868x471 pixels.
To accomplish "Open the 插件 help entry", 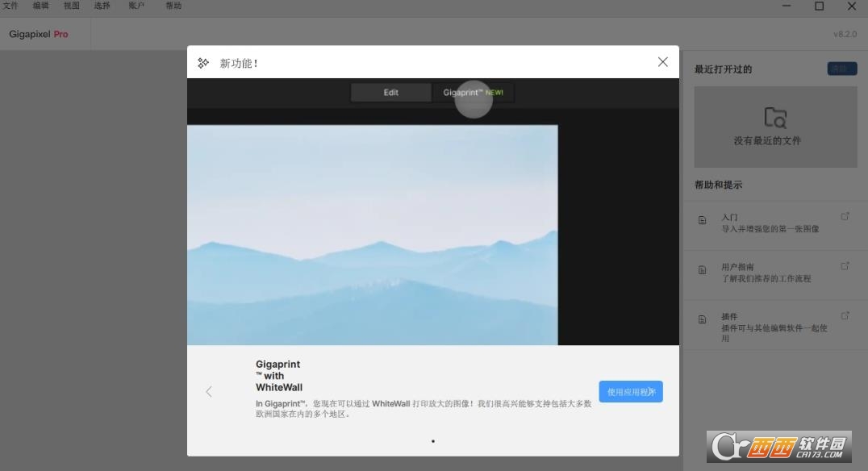I will (x=775, y=326).
